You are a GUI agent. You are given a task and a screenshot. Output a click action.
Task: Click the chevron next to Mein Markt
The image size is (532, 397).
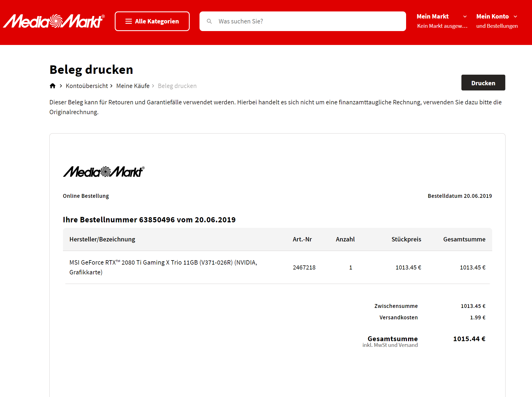pyautogui.click(x=465, y=17)
